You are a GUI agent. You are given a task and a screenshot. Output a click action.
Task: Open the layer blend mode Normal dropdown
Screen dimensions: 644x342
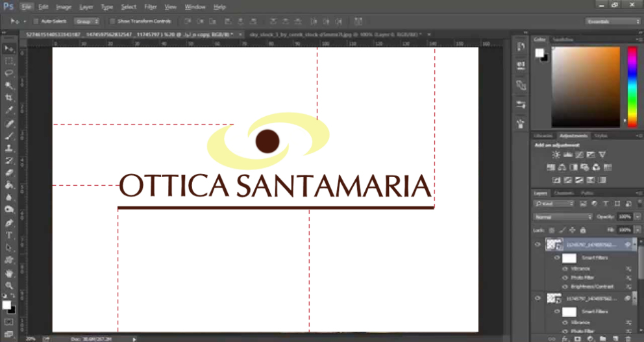point(562,217)
